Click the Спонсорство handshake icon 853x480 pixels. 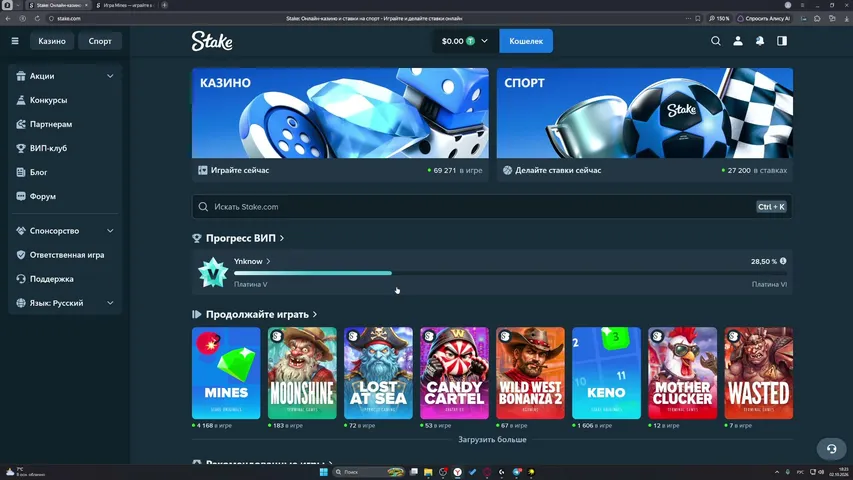tap(21, 231)
